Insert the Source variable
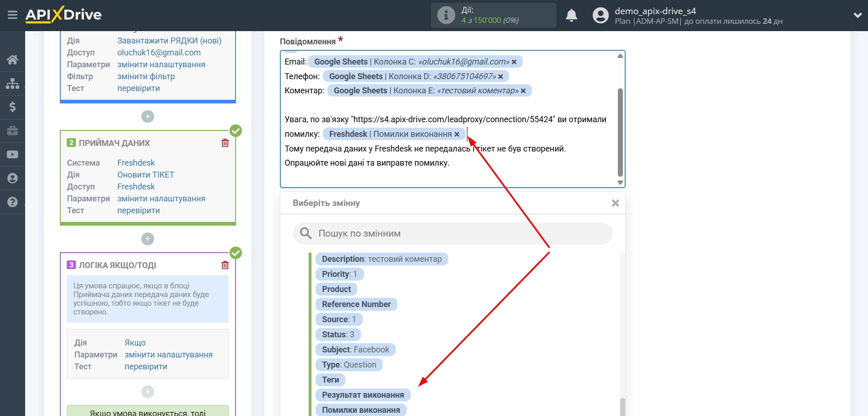The height and width of the screenshot is (416, 868). click(339, 319)
